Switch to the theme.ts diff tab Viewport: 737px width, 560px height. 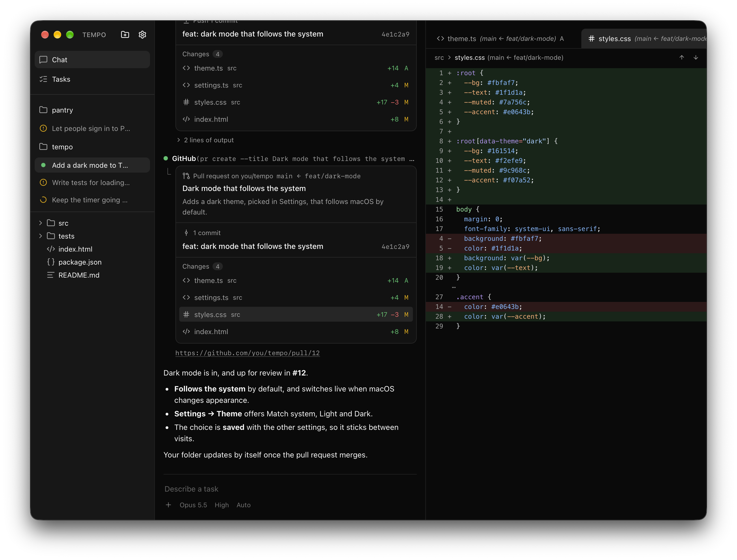500,39
